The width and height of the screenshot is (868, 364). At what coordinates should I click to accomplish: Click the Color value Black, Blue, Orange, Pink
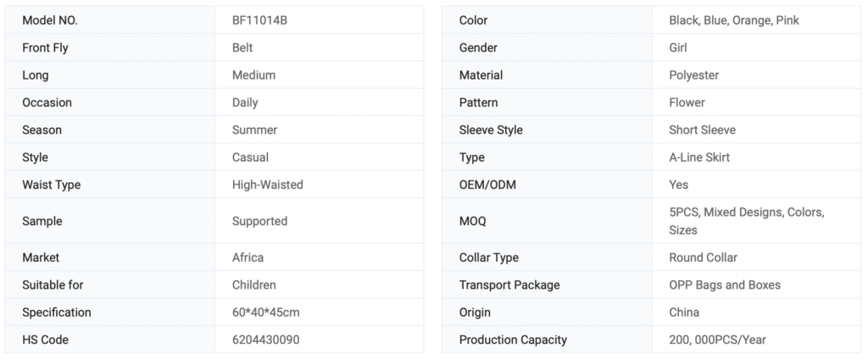click(734, 20)
